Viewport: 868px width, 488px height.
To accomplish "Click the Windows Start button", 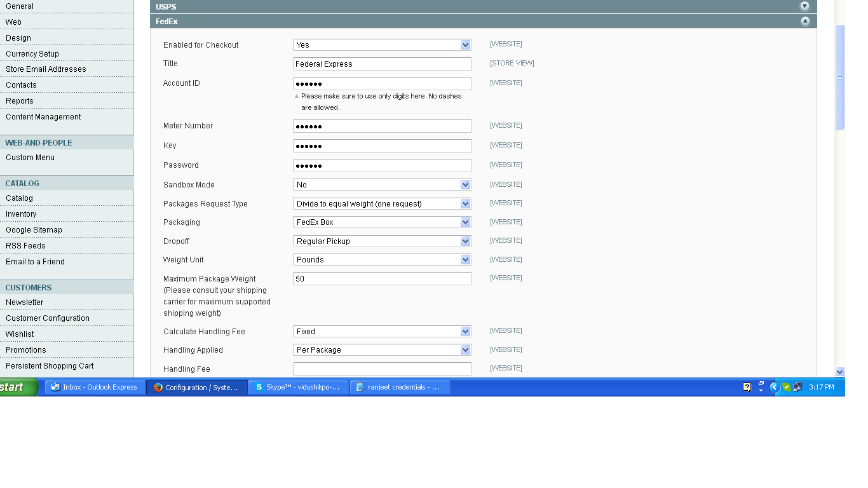I will [18, 387].
